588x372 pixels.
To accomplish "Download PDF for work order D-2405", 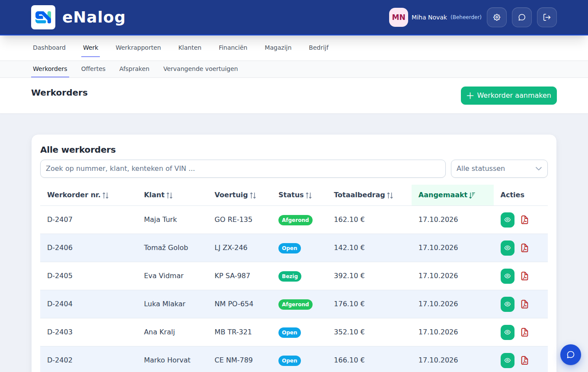I will click(x=524, y=276).
